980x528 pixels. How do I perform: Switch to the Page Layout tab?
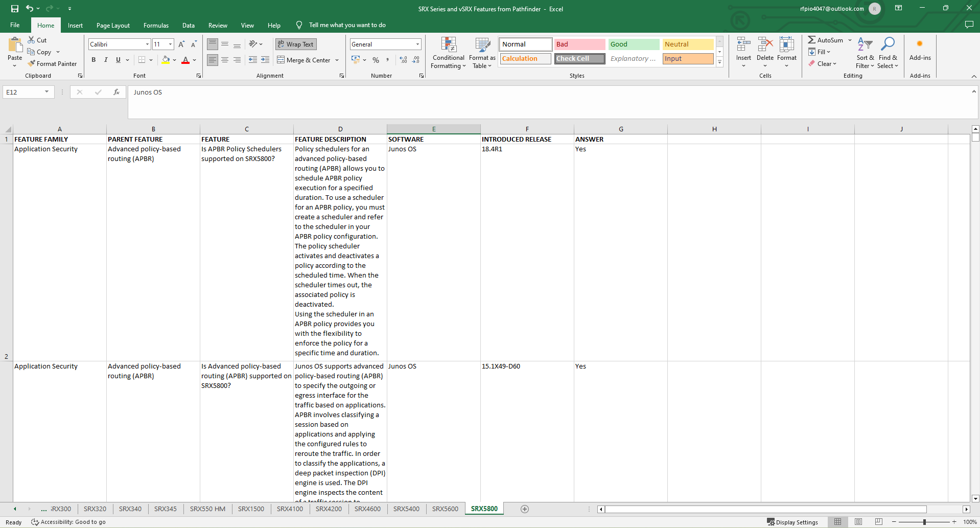[113, 25]
